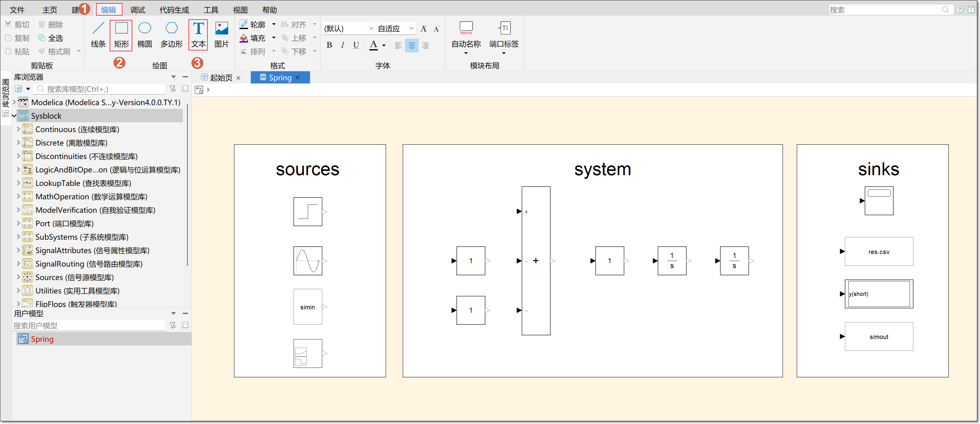Viewport: 980px width, 424px height.
Task: Select the line (线条) drawing tool
Action: point(98,35)
